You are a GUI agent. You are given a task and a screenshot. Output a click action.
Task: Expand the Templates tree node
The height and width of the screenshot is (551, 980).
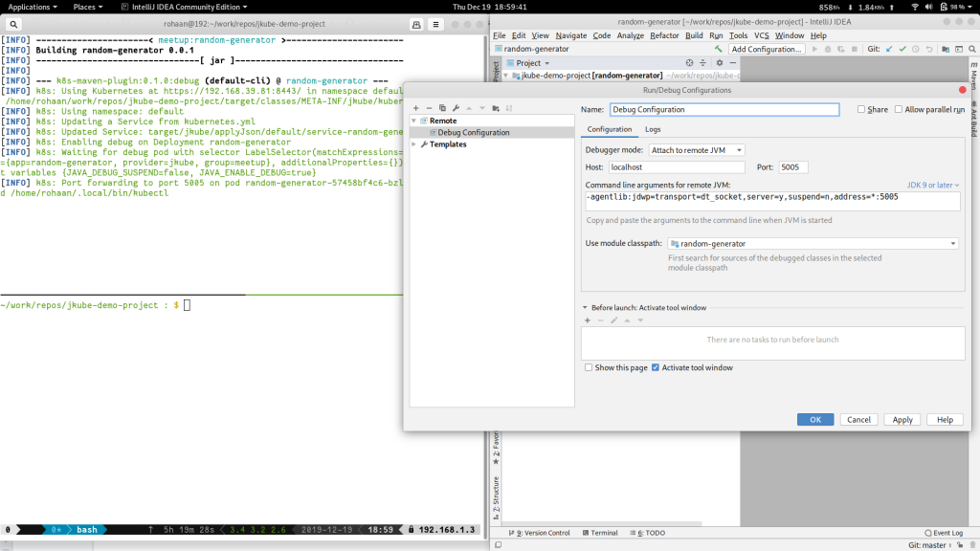coord(414,144)
